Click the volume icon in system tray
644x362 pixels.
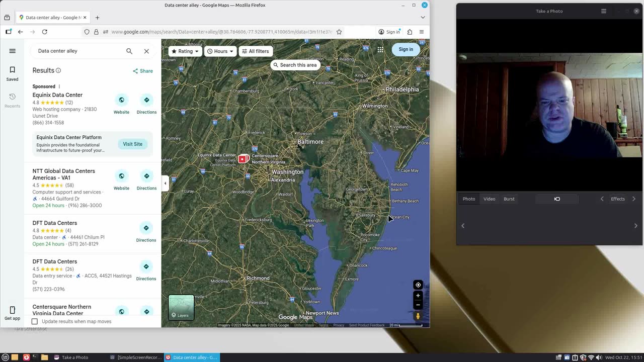pos(599,357)
